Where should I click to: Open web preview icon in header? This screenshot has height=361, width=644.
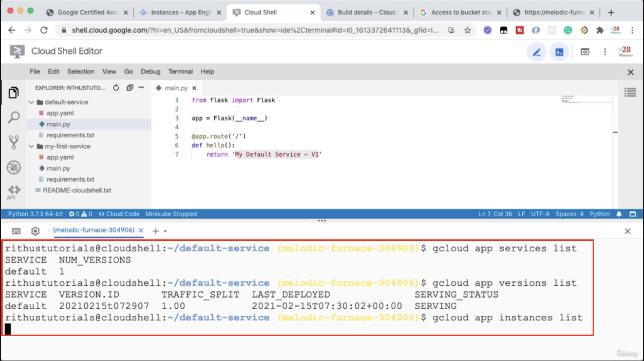(x=585, y=52)
